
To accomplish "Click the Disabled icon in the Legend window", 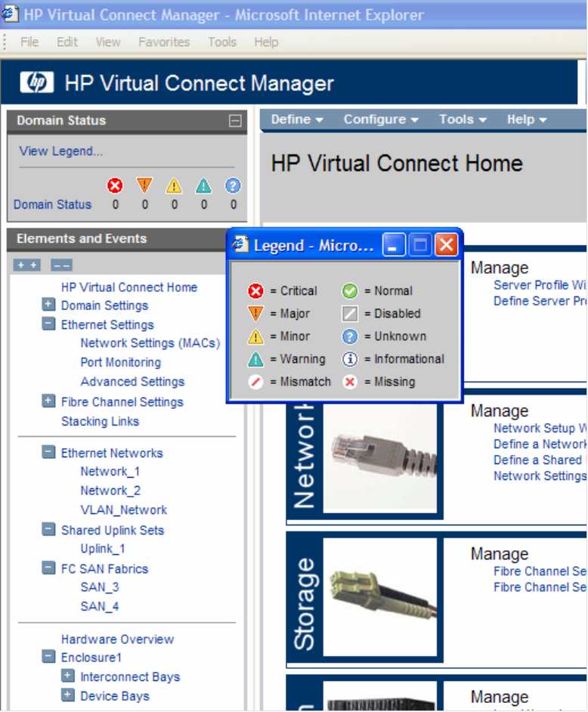I will pos(350,314).
